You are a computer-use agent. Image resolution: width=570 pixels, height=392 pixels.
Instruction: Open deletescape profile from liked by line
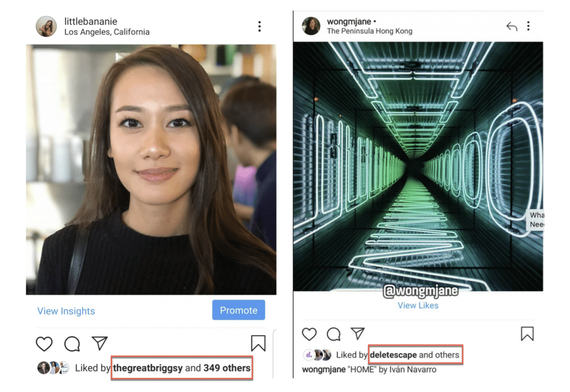click(x=394, y=355)
